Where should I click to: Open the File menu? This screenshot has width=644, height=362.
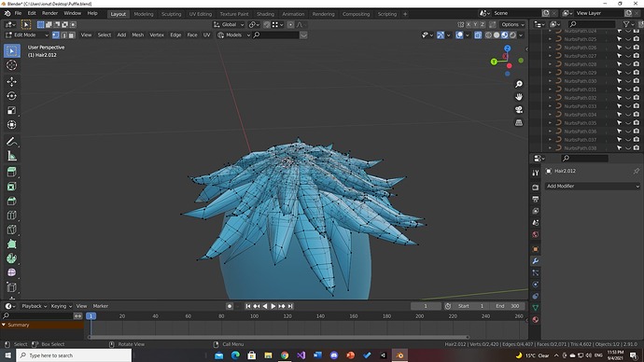(x=18, y=13)
